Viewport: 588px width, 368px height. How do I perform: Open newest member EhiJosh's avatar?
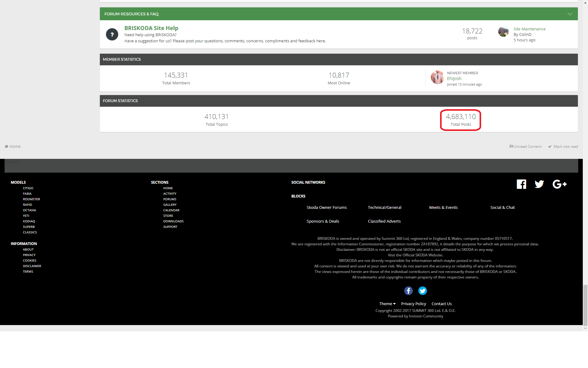[437, 77]
